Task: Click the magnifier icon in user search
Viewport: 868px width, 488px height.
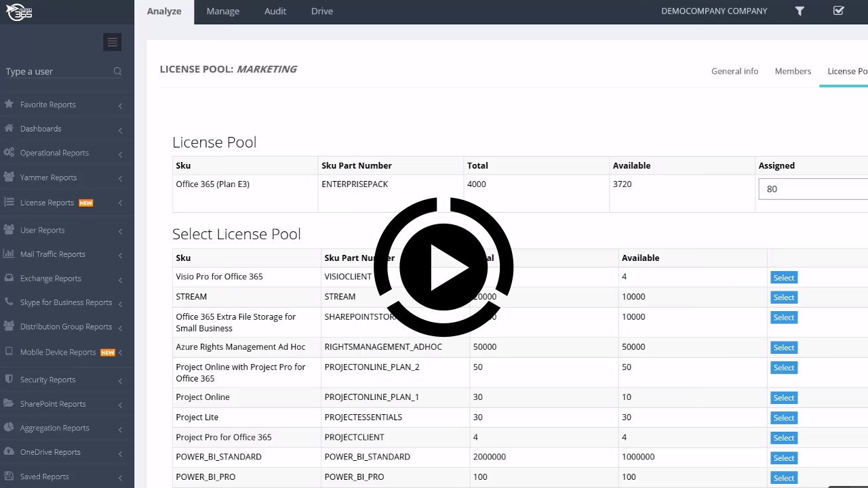Action: pos(117,71)
